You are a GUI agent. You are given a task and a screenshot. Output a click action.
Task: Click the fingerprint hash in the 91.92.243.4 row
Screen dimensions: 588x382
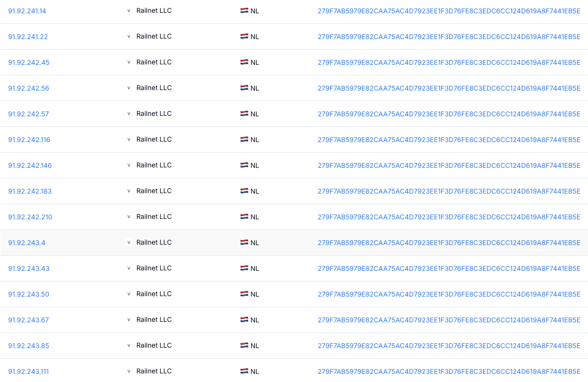pos(449,243)
